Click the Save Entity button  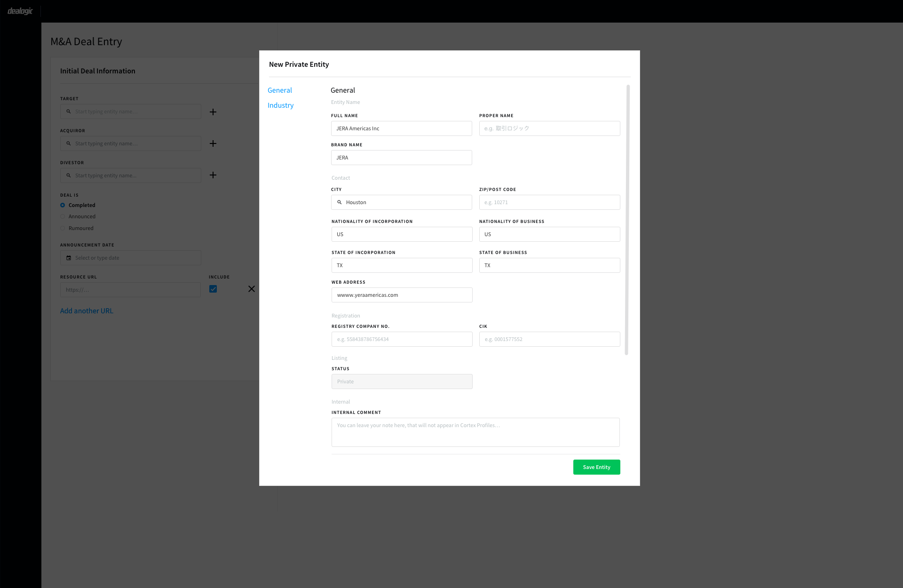click(x=596, y=467)
